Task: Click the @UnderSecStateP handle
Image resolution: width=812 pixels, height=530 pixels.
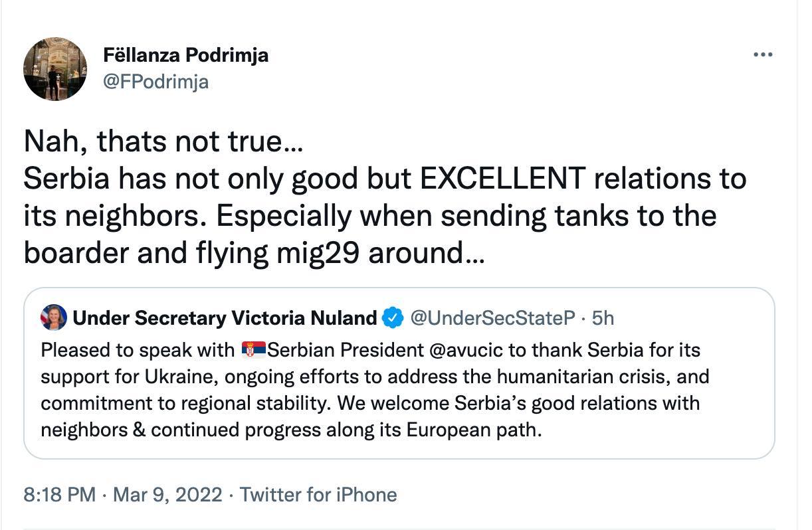Action: [492, 319]
